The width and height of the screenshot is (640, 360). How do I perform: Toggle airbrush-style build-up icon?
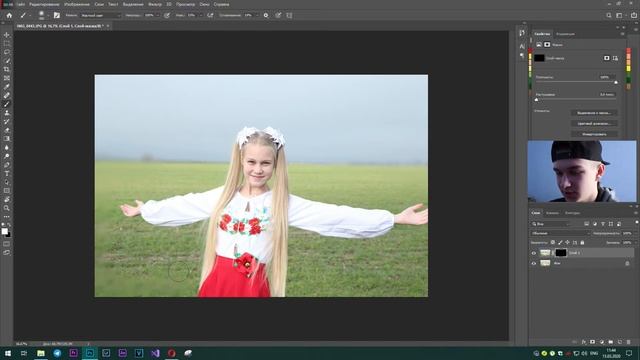click(210, 16)
